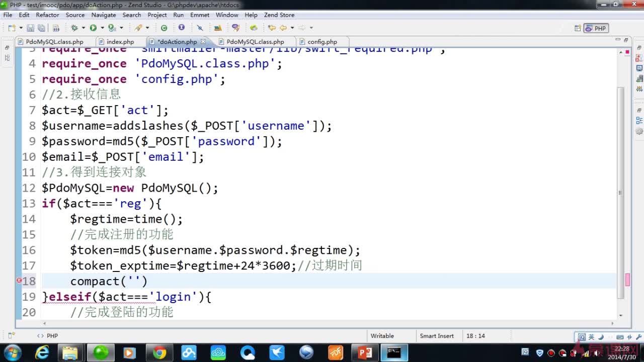This screenshot has height=362, width=644.
Task: Click the search binoculars toolbar icon
Action: pos(235,28)
